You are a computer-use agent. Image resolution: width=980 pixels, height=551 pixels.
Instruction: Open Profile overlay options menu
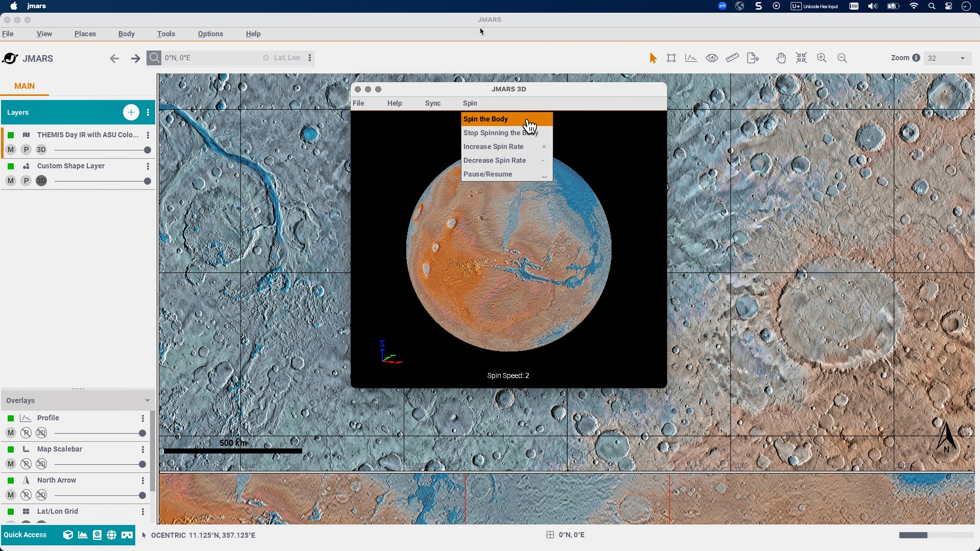coord(143,418)
